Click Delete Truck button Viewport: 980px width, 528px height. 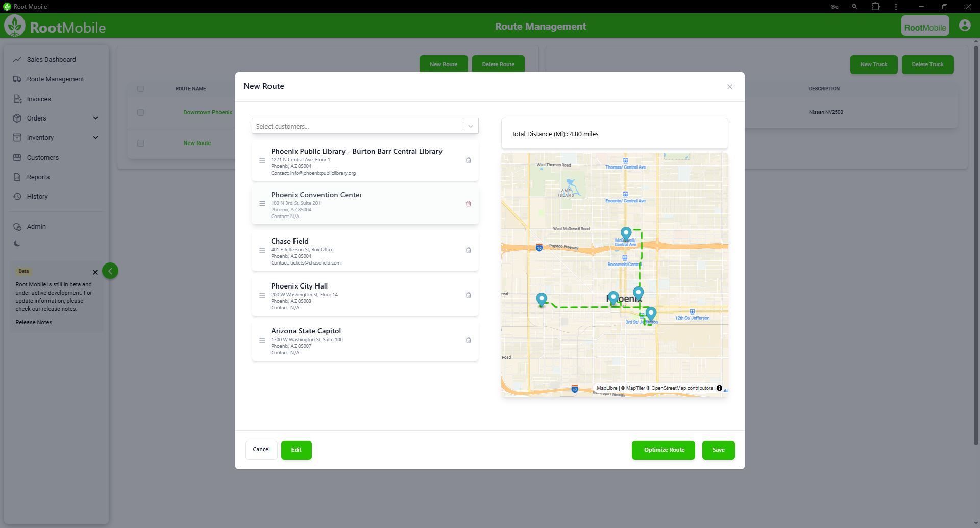[x=927, y=64]
